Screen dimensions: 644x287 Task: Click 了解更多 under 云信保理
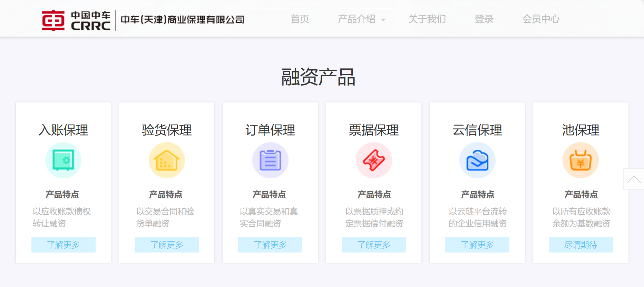point(477,245)
